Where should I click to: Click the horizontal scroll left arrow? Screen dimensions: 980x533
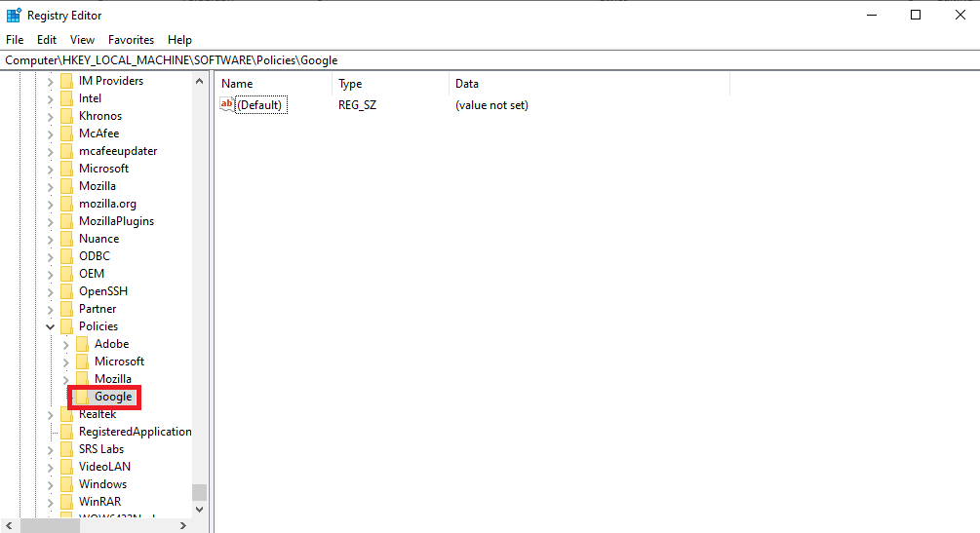tap(9, 525)
